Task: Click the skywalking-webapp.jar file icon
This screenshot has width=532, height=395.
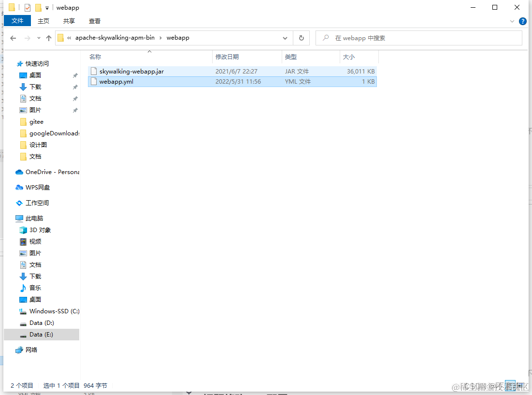Action: tap(94, 71)
